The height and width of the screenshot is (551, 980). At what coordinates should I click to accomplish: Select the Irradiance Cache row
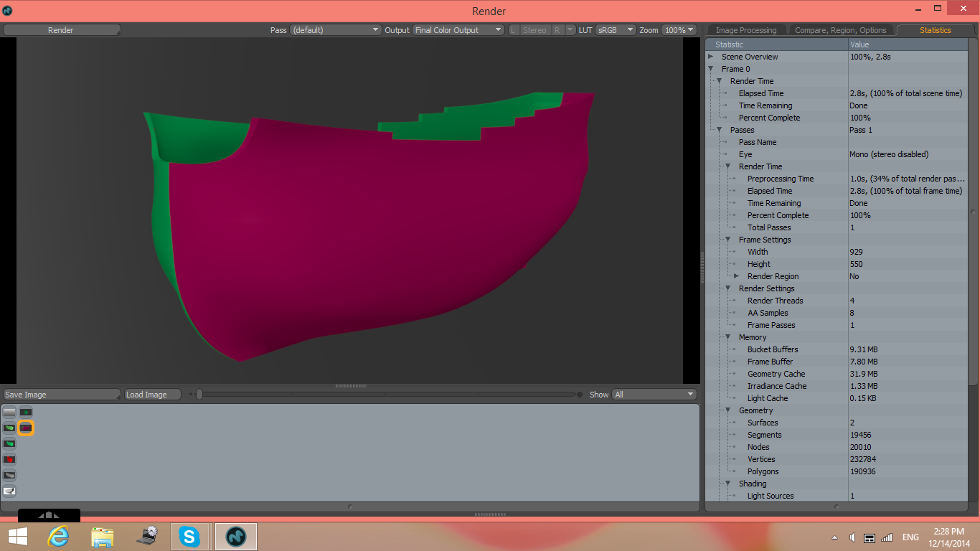[837, 386]
